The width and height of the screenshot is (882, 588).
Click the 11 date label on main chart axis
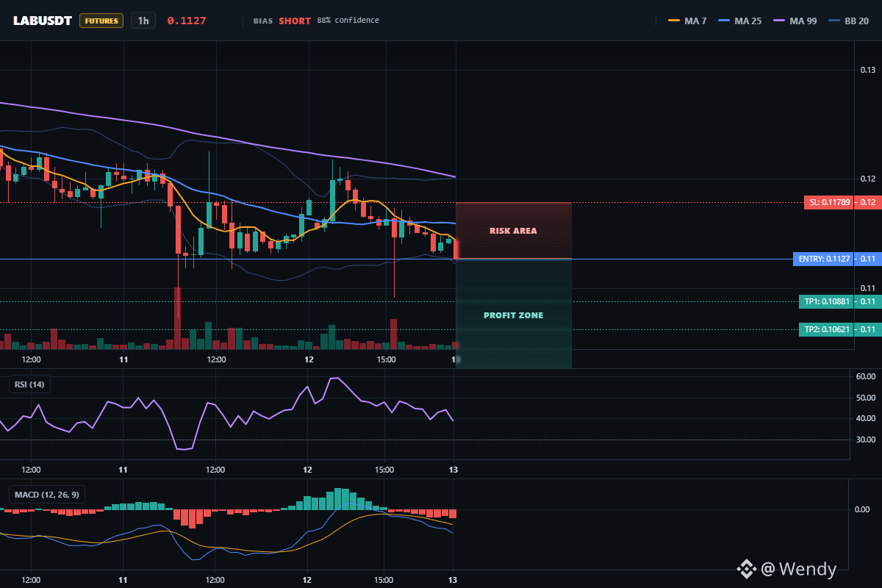point(123,359)
